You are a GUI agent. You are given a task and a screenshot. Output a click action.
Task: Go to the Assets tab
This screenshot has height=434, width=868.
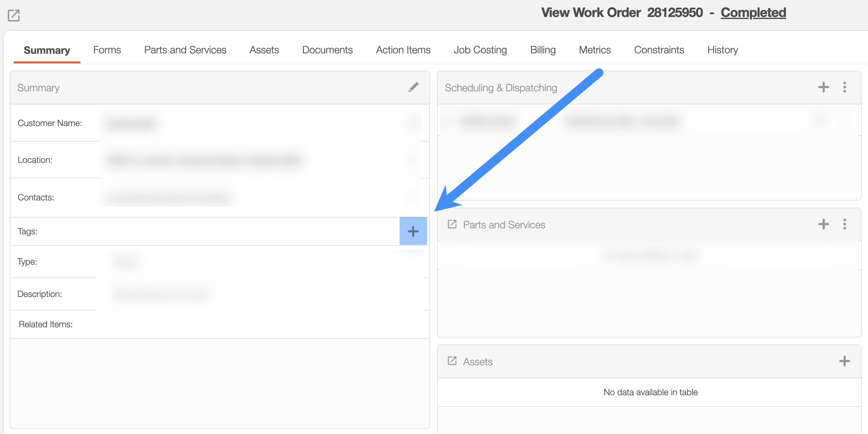click(264, 50)
